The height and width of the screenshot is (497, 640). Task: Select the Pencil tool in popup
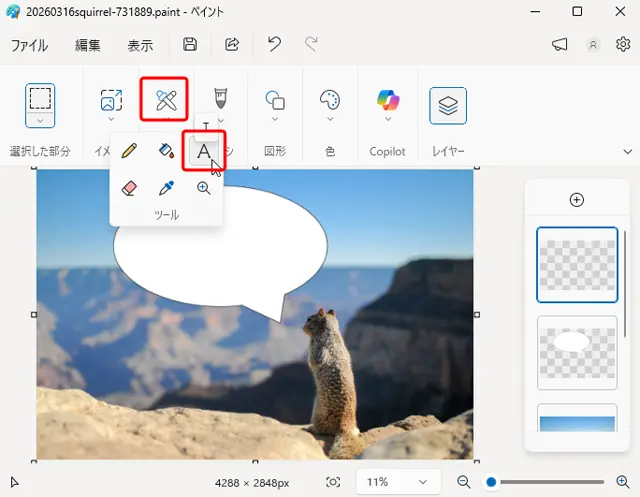coord(129,151)
